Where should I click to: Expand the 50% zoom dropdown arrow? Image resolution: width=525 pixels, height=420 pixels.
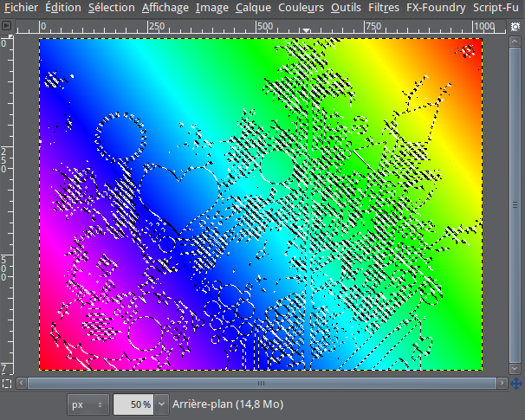[x=161, y=404]
